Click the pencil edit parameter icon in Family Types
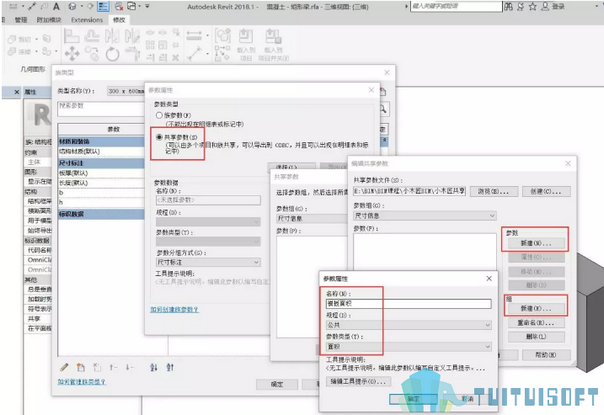 [x=64, y=367]
